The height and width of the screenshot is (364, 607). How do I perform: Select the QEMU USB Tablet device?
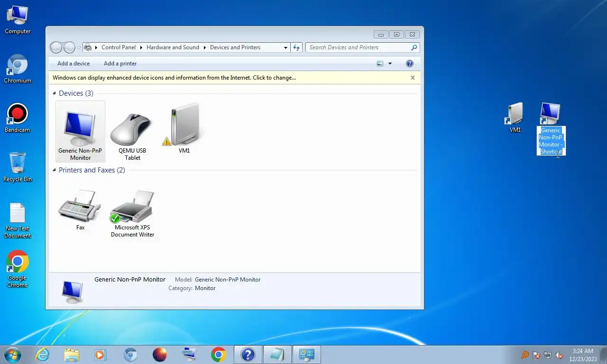pyautogui.click(x=132, y=136)
